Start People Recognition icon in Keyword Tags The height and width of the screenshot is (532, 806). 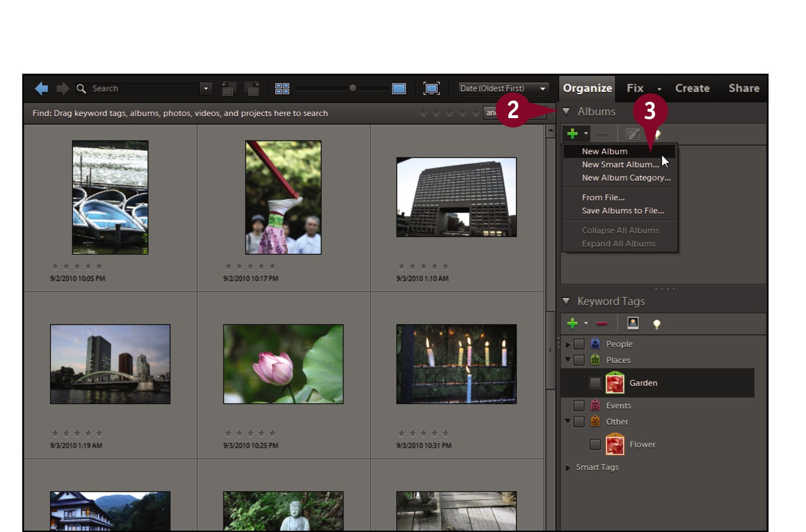pos(633,323)
